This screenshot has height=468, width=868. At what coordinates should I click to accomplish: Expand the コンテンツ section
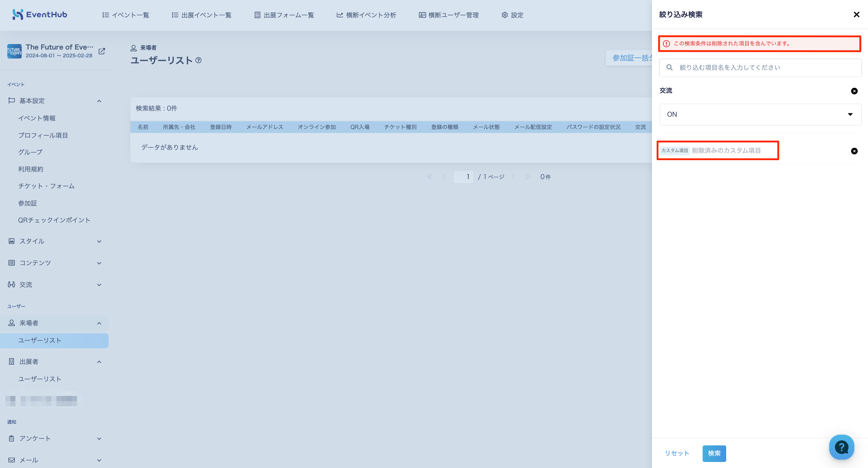99,263
